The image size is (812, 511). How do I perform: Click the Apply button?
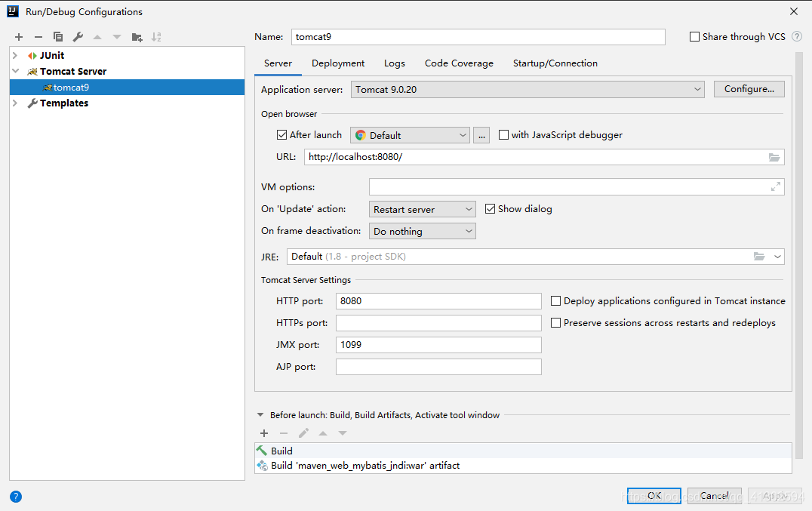[x=775, y=495]
